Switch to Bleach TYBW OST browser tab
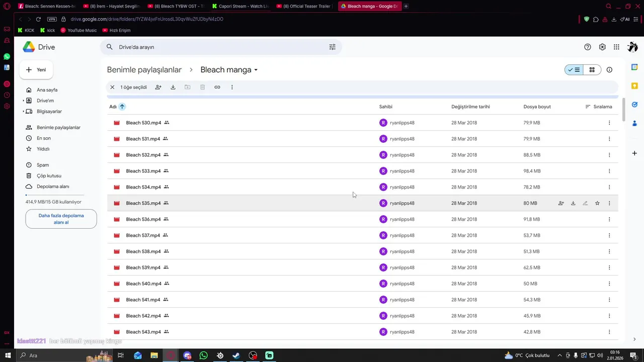This screenshot has width=644, height=362. [x=175, y=6]
